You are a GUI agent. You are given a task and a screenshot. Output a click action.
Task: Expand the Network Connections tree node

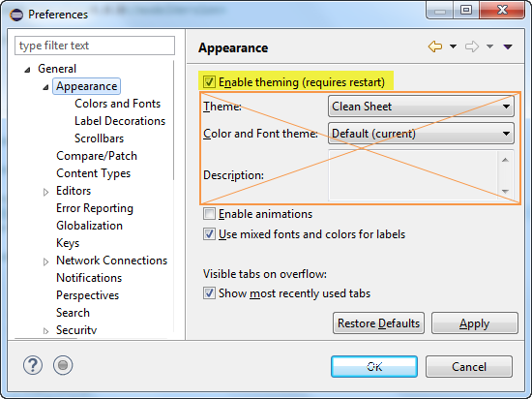pos(45,261)
